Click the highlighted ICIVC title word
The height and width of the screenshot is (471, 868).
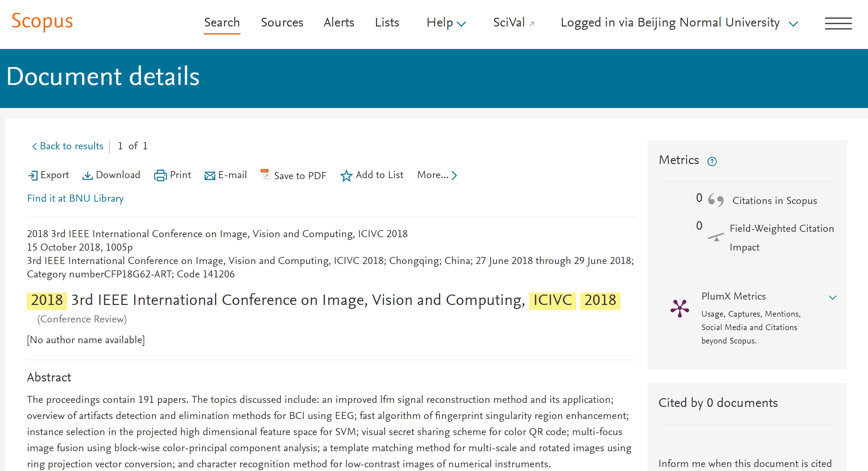pyautogui.click(x=552, y=300)
